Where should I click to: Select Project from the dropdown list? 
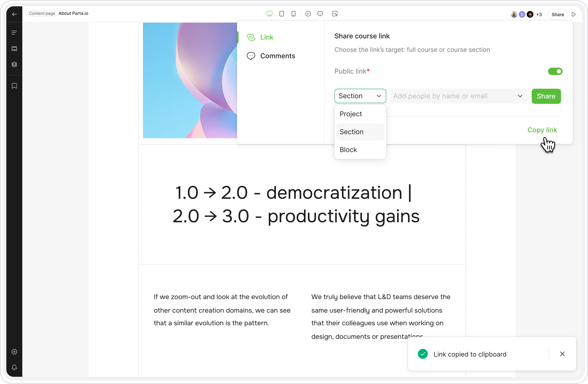pyautogui.click(x=351, y=114)
